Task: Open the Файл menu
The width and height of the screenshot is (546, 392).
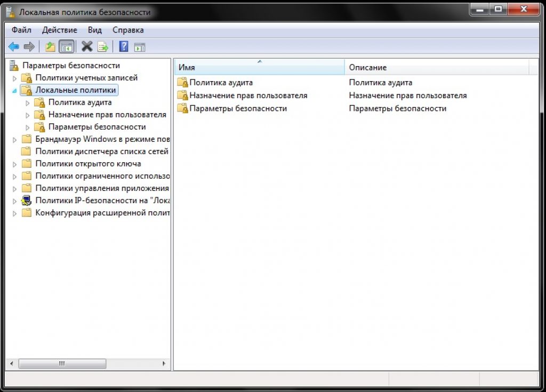Action: [x=21, y=30]
